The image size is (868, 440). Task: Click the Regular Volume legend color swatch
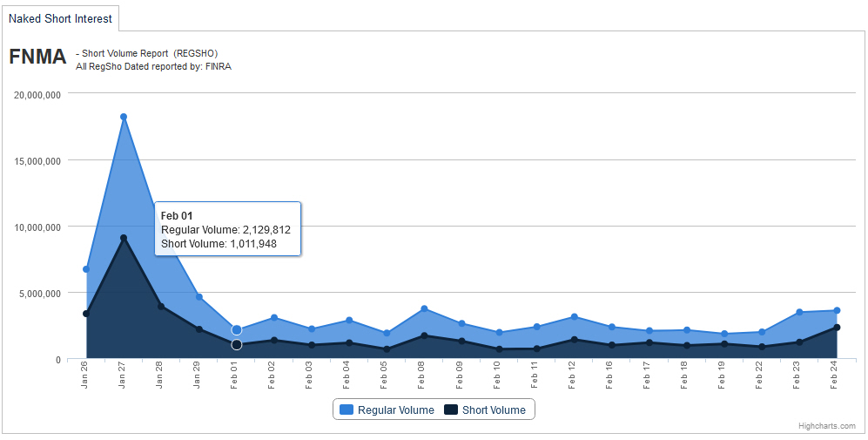pyautogui.click(x=347, y=410)
